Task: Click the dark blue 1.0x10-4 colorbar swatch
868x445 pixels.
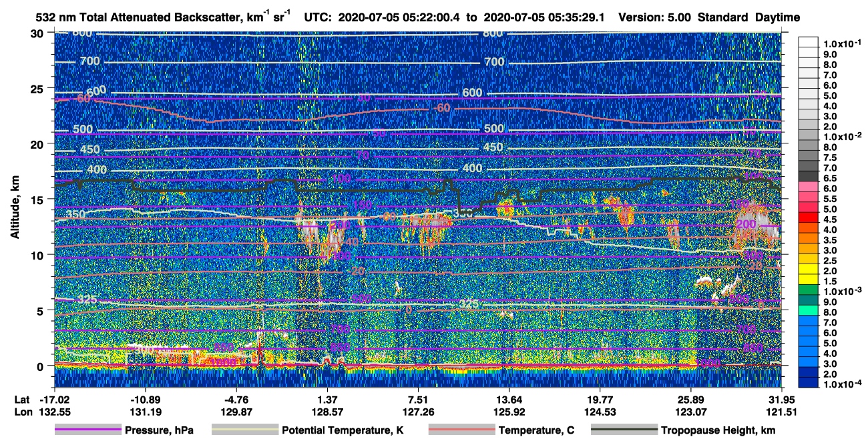Action: pos(808,385)
